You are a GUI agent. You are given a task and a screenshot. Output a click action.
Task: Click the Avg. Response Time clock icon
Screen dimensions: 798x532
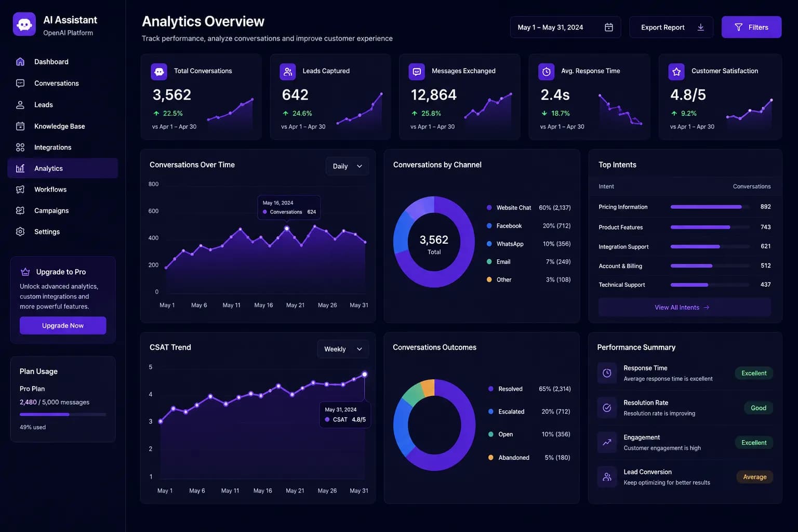547,72
